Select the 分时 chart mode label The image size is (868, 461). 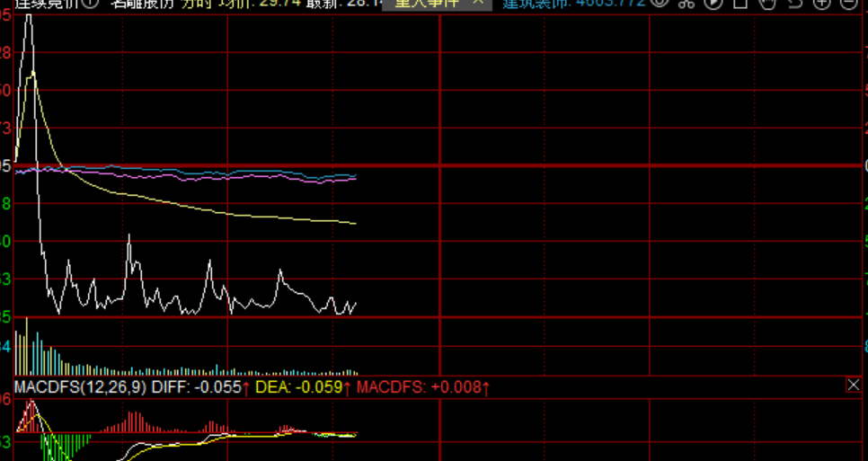click(198, 4)
